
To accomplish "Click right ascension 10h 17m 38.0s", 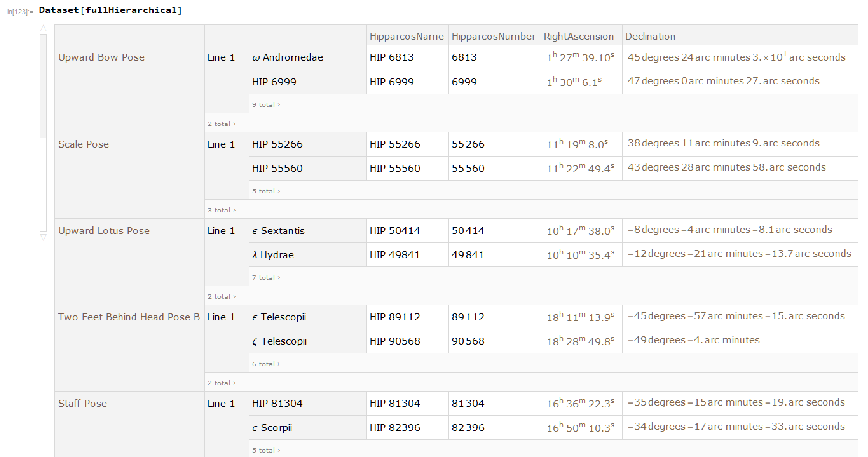I will (581, 230).
